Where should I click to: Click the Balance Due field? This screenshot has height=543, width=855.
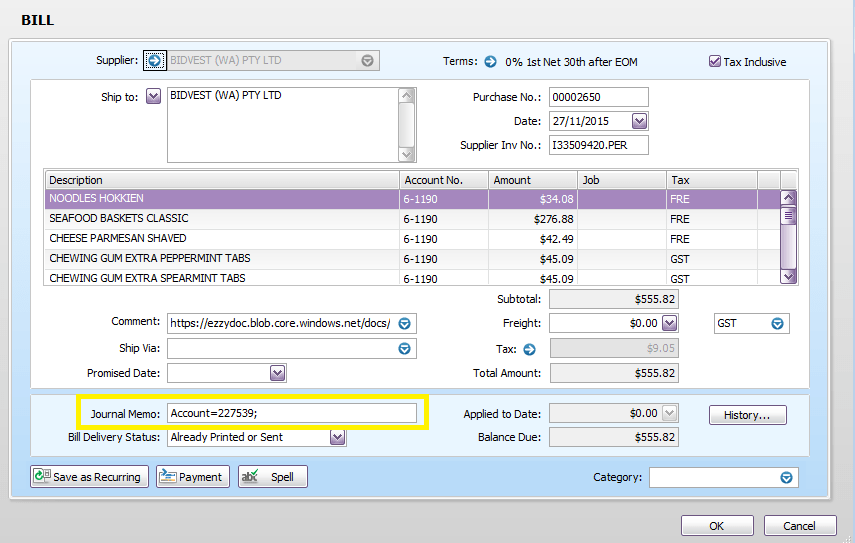(x=614, y=437)
